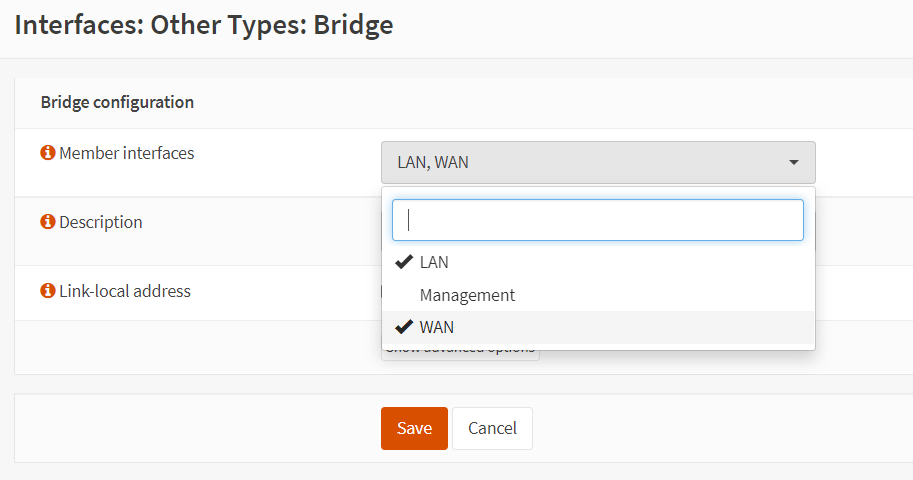Click the checkmark icon next to WAN
This screenshot has height=480, width=913.
tap(404, 327)
